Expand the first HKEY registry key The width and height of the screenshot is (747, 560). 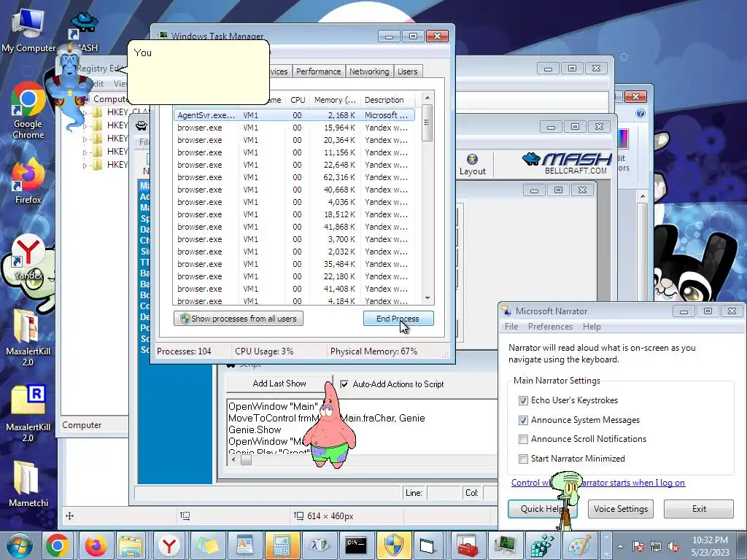click(x=85, y=113)
